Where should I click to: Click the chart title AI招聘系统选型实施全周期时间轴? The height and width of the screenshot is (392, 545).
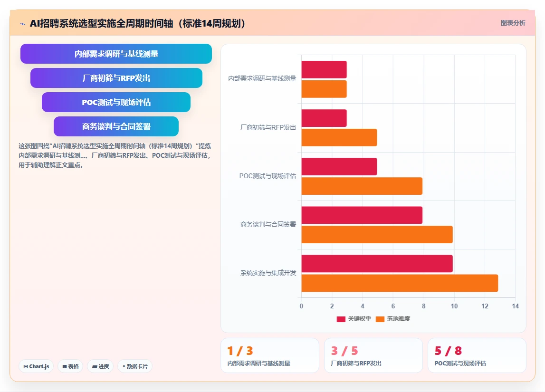pyautogui.click(x=138, y=23)
